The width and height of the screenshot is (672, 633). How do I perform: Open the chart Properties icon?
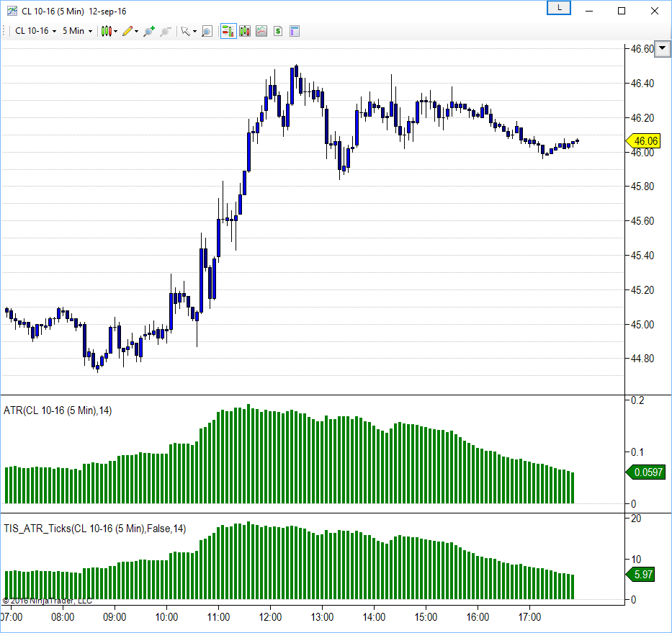pos(294,31)
